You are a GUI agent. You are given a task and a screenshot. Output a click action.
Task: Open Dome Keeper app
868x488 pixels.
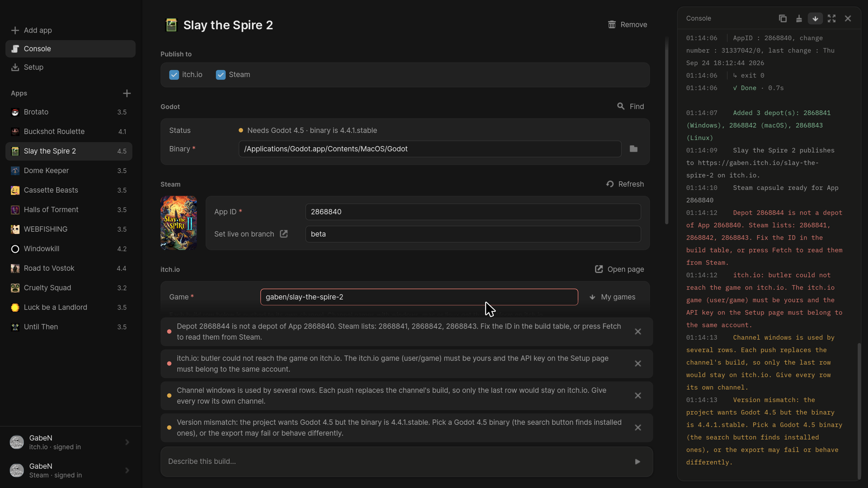pos(69,171)
